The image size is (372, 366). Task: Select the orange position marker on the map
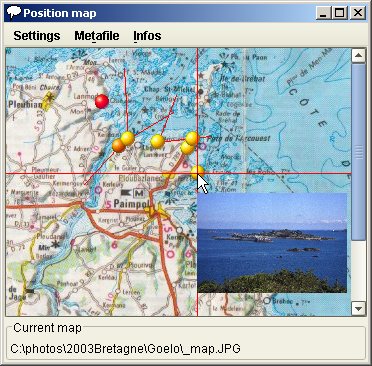[119, 146]
